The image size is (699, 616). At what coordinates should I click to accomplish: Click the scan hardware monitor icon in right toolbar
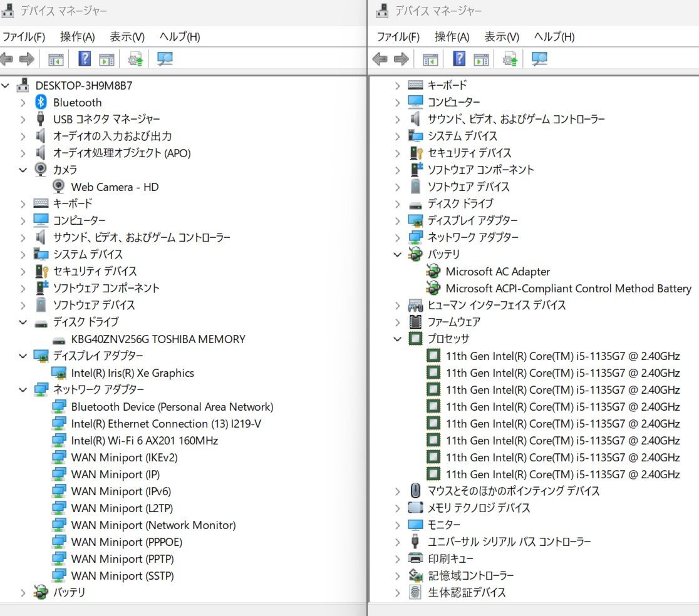click(x=539, y=59)
